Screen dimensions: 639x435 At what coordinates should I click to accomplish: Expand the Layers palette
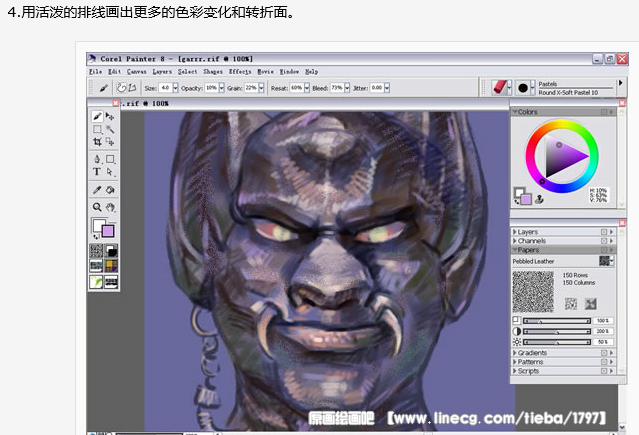point(514,232)
